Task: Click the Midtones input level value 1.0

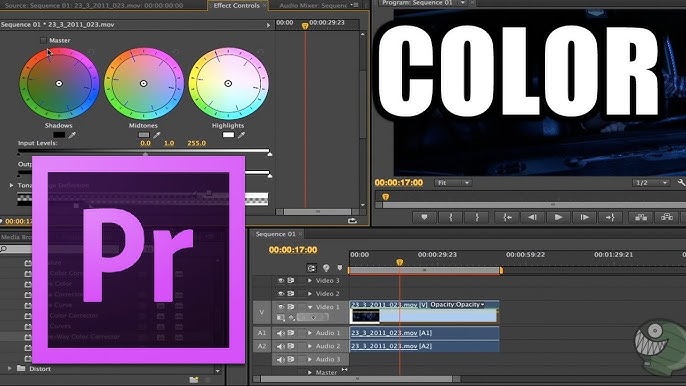Action: [169, 143]
